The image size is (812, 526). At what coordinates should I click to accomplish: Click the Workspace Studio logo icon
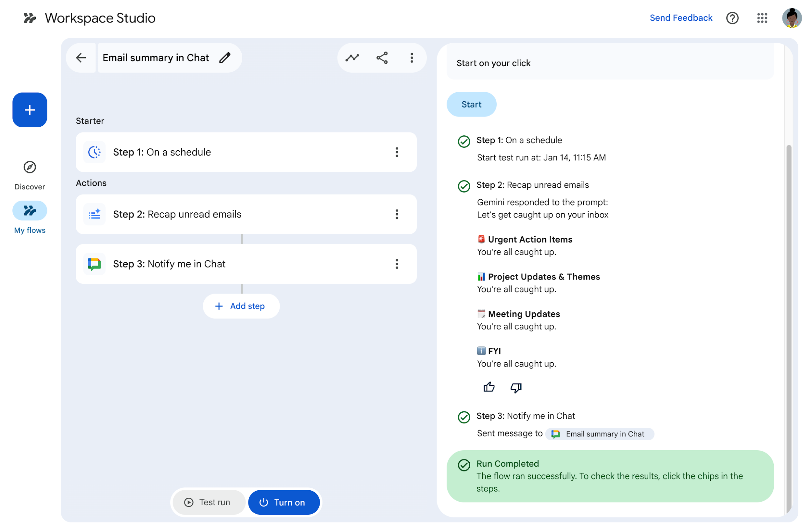30,18
